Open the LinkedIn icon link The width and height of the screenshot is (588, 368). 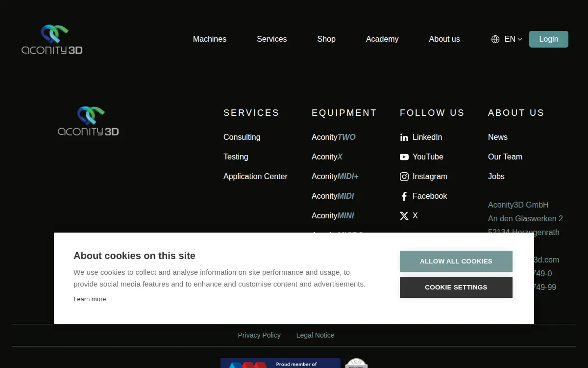click(x=404, y=137)
